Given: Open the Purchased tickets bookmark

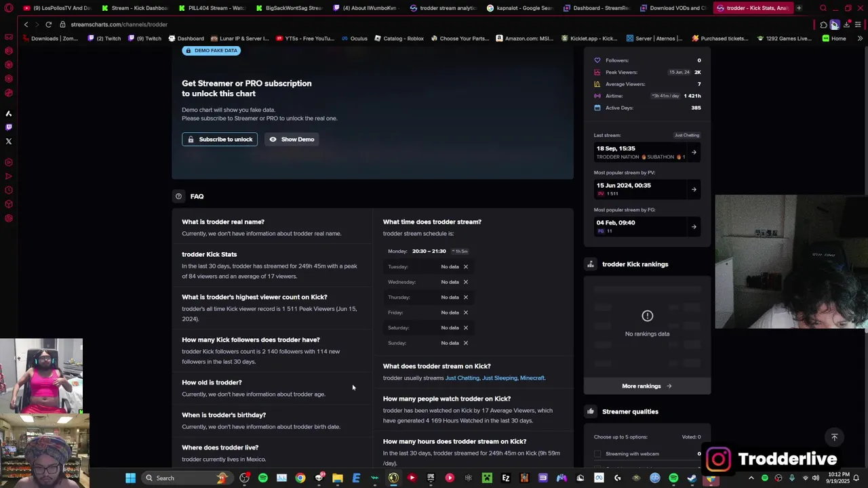Looking at the screenshot, I should (x=720, y=39).
